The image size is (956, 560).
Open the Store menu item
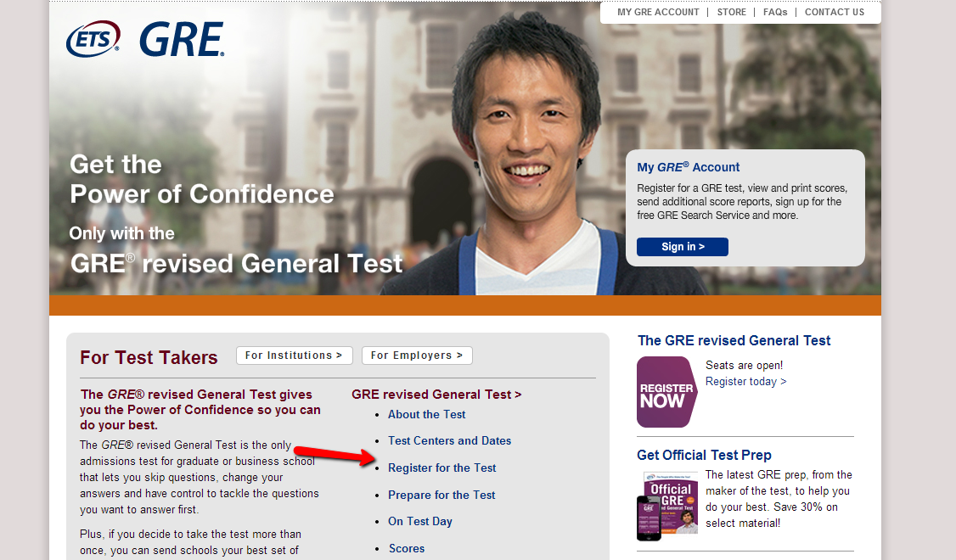(x=731, y=12)
